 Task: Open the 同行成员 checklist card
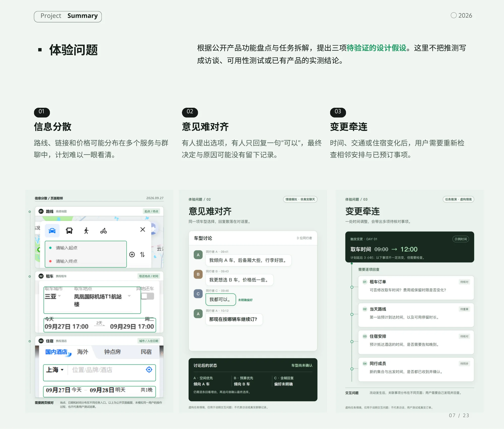coord(416,369)
